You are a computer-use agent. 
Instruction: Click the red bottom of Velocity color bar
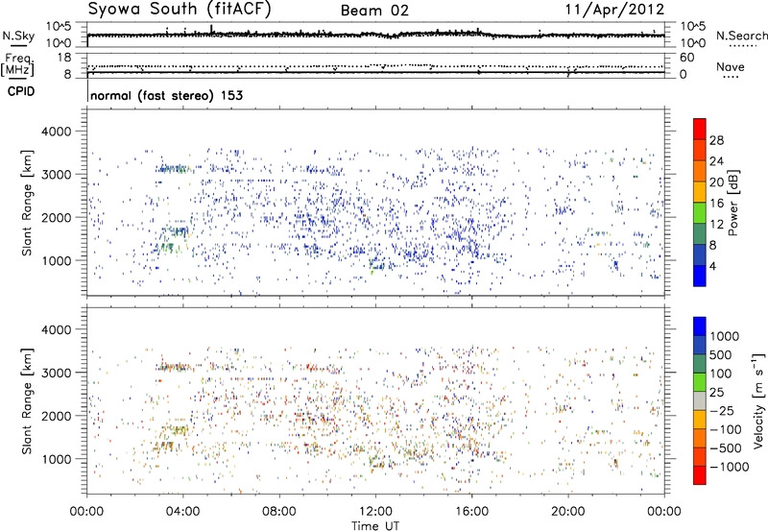(x=700, y=475)
